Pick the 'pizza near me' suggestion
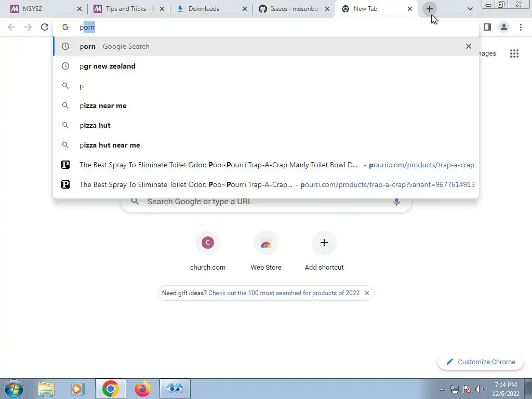Viewport: 532px width, 399px height. tap(266, 105)
